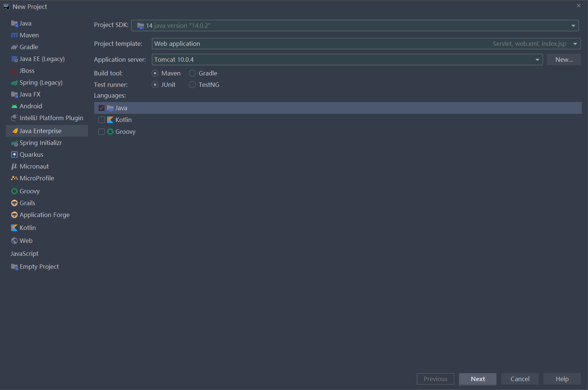
Task: Click the Android robot icon
Action: point(14,106)
